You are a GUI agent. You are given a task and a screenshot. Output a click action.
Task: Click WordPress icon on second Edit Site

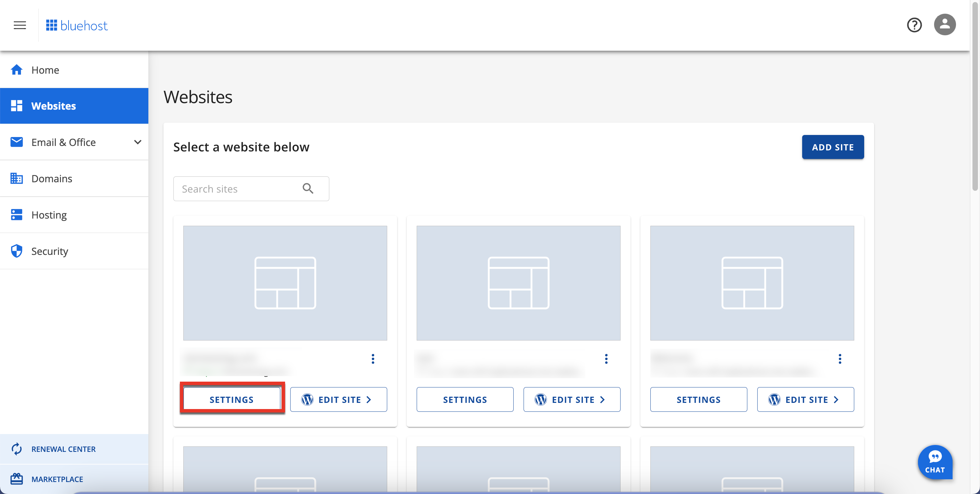pos(541,400)
